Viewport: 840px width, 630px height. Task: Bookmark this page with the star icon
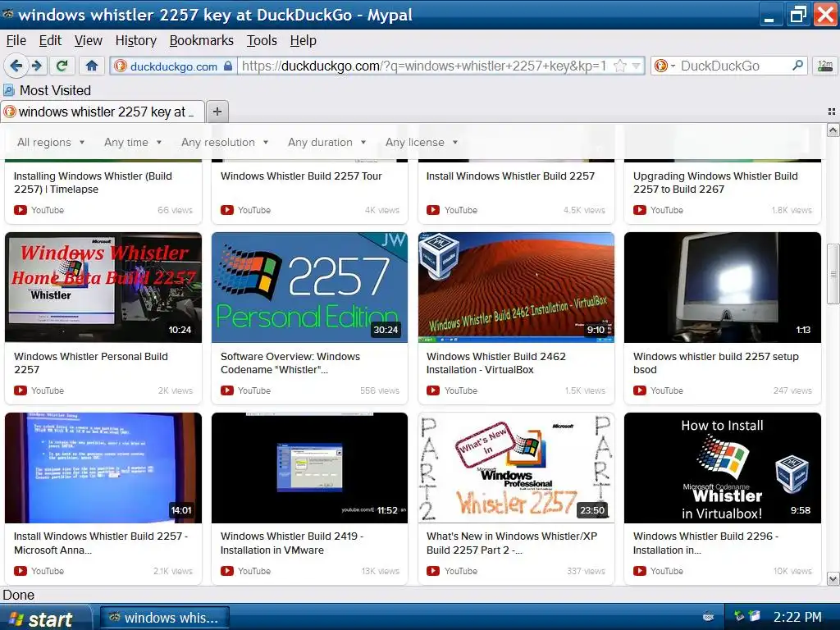coord(620,66)
